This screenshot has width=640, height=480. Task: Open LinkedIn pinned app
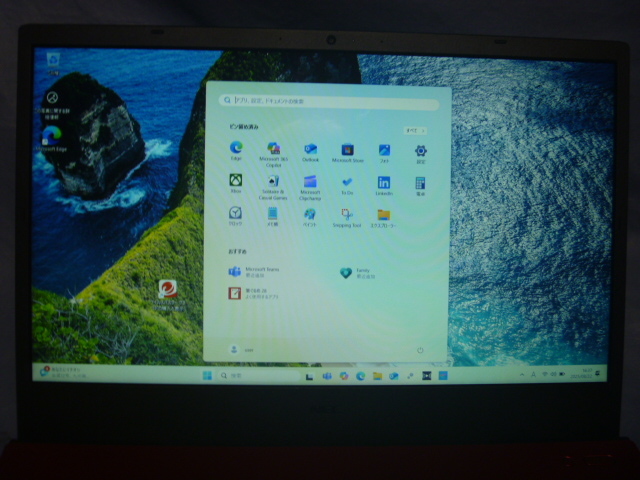tap(384, 186)
